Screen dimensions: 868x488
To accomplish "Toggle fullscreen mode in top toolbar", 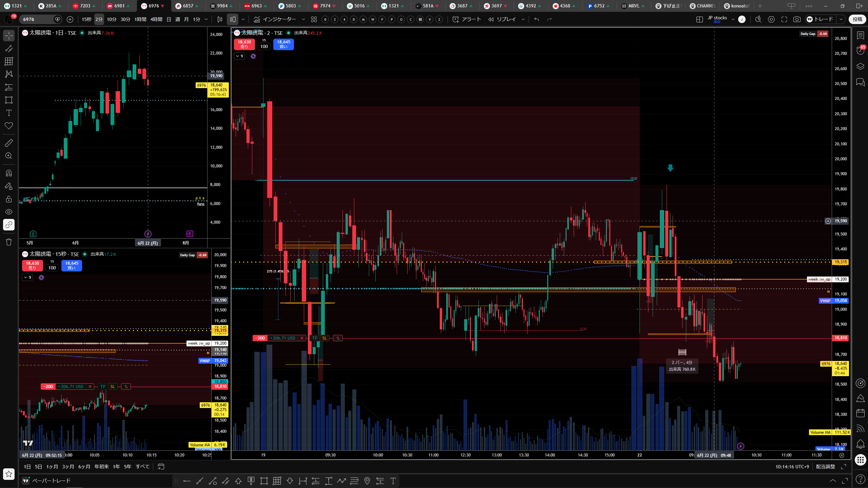I will 784,19.
